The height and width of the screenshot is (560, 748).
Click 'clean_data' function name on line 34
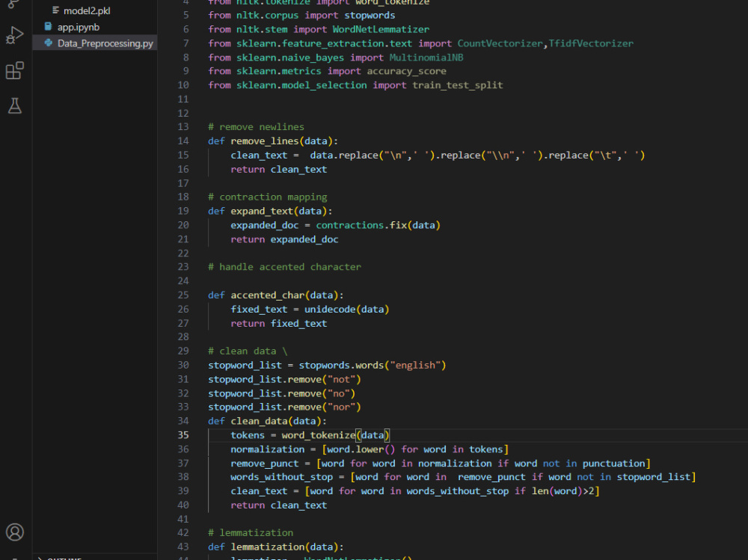click(259, 421)
